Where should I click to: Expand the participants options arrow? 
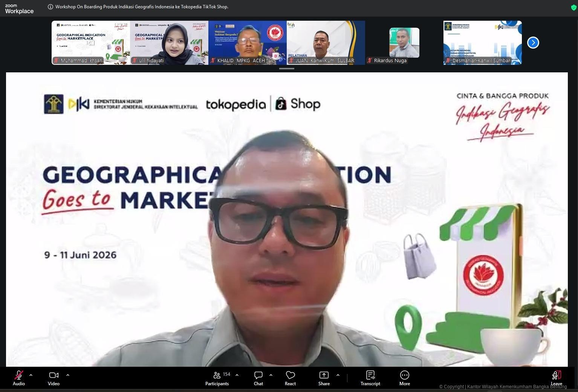point(237,375)
